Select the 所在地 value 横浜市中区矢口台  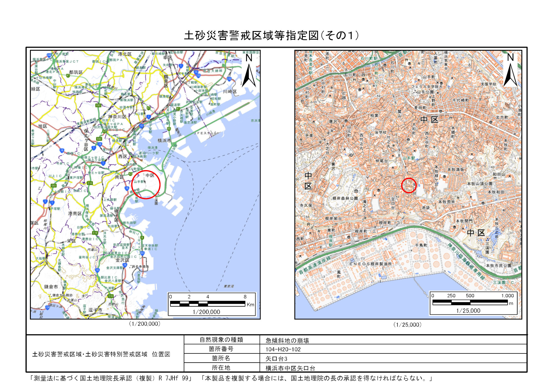tap(290, 368)
